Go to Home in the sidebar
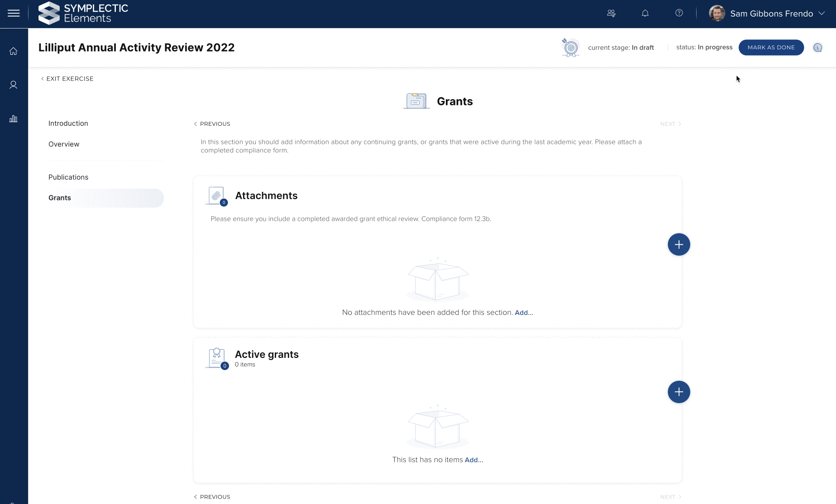Viewport: 836px width, 504px height. [x=14, y=51]
